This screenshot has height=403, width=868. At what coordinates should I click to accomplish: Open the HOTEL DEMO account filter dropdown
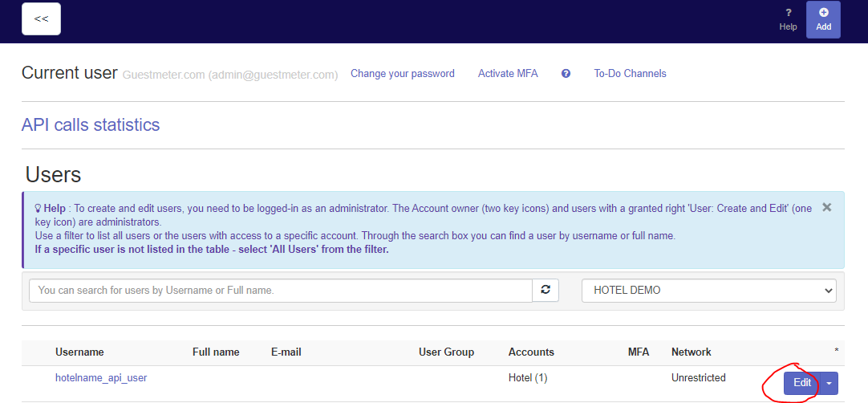pos(708,291)
